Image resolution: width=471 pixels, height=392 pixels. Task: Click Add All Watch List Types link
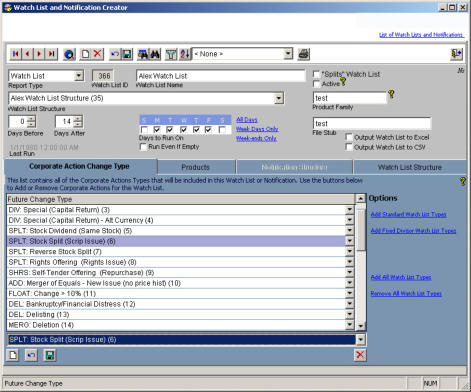(x=401, y=277)
